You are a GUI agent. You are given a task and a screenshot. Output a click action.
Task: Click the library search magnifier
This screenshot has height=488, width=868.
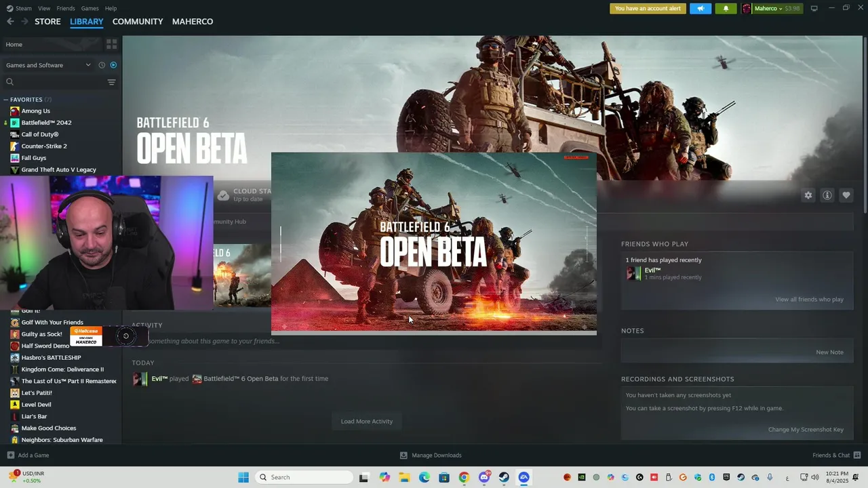[9, 82]
